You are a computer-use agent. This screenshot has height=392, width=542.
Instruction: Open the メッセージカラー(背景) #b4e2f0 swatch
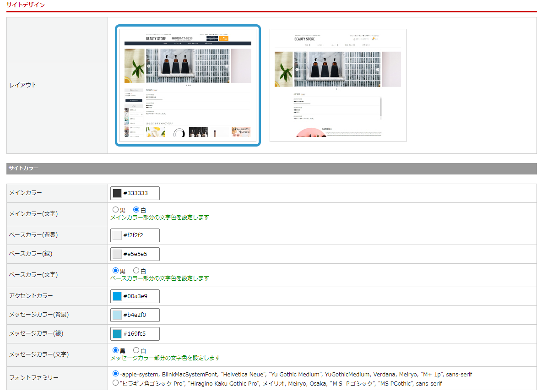(117, 315)
